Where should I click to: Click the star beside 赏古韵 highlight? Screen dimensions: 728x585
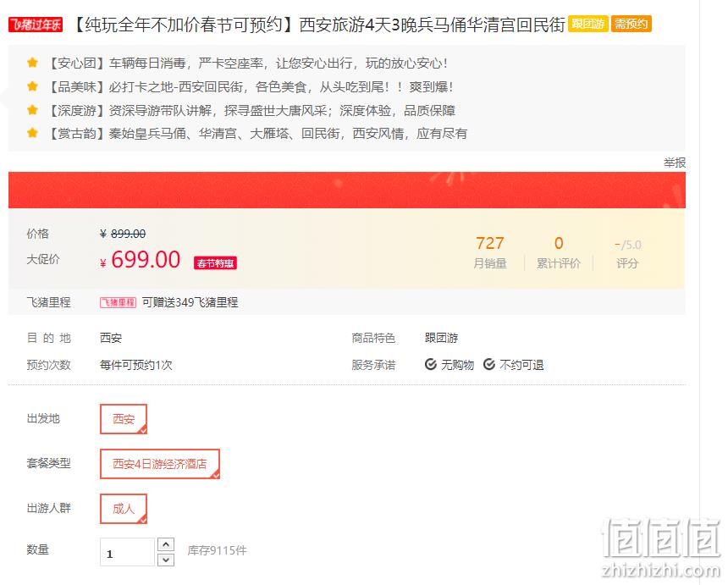tap(32, 133)
